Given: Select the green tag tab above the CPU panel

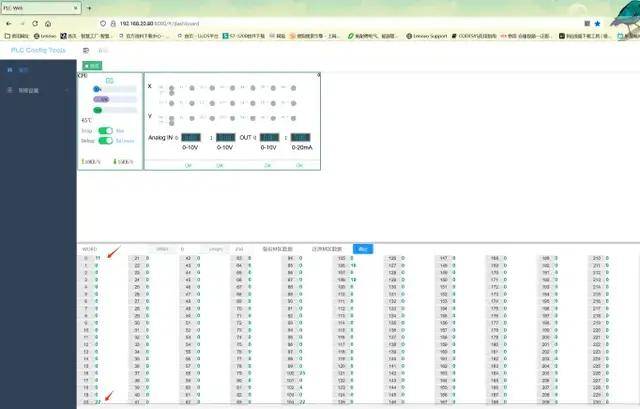Looking at the screenshot, I should [91, 65].
